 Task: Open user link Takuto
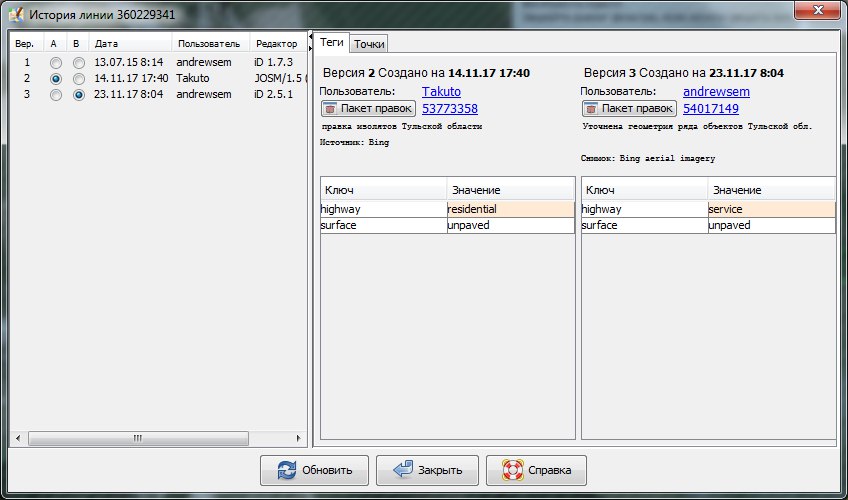(x=441, y=92)
